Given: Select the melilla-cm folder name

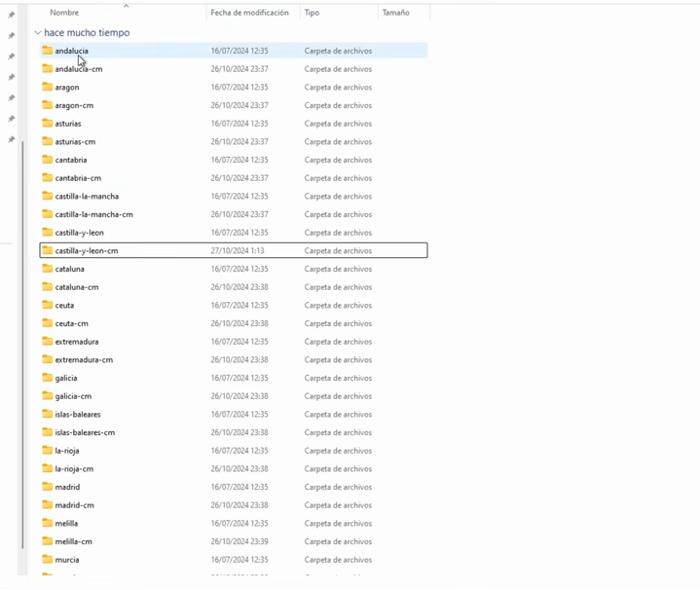Looking at the screenshot, I should (x=74, y=541).
